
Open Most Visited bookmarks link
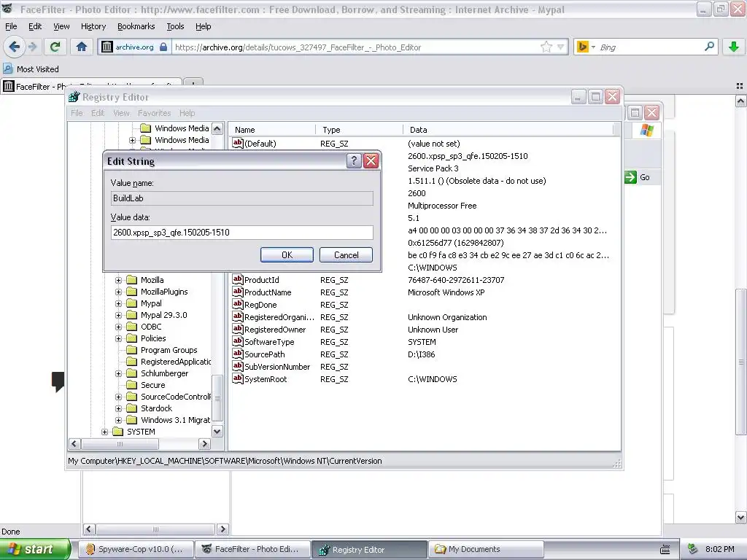point(38,69)
